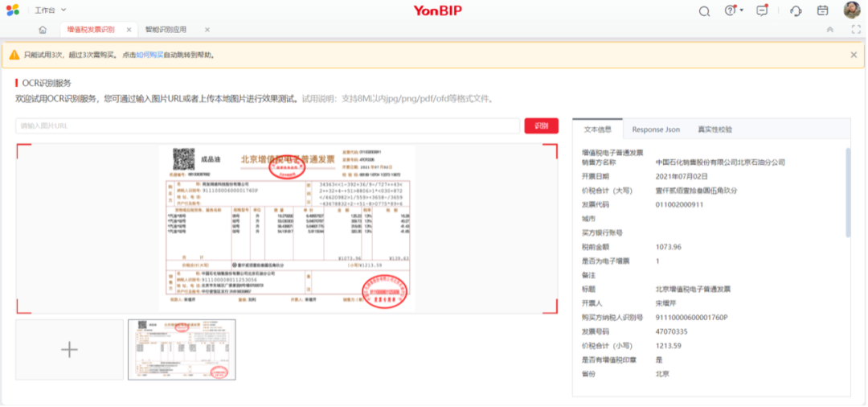Toggle fullscreen mode icon
The width and height of the screenshot is (868, 407).
[x=856, y=30]
